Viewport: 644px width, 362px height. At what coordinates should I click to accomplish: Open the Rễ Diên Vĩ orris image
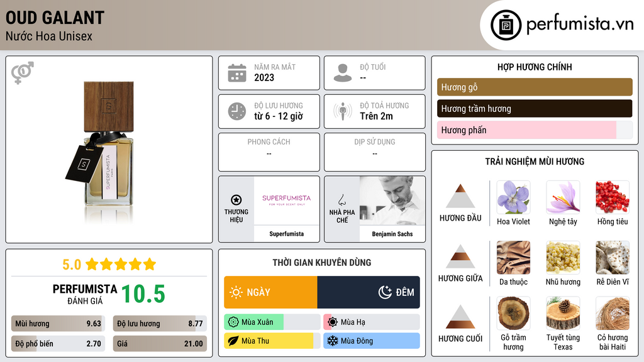click(x=613, y=257)
